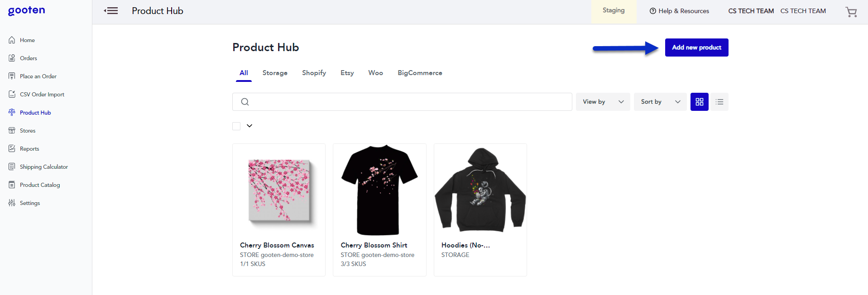Viewport: 868px width, 295px height.
Task: Enable grid view layout
Action: coord(699,102)
